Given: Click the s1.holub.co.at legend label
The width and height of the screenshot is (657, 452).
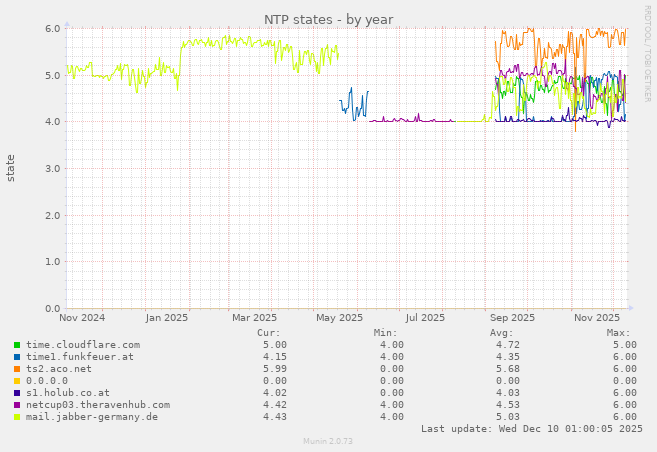Looking at the screenshot, I should coord(68,393).
